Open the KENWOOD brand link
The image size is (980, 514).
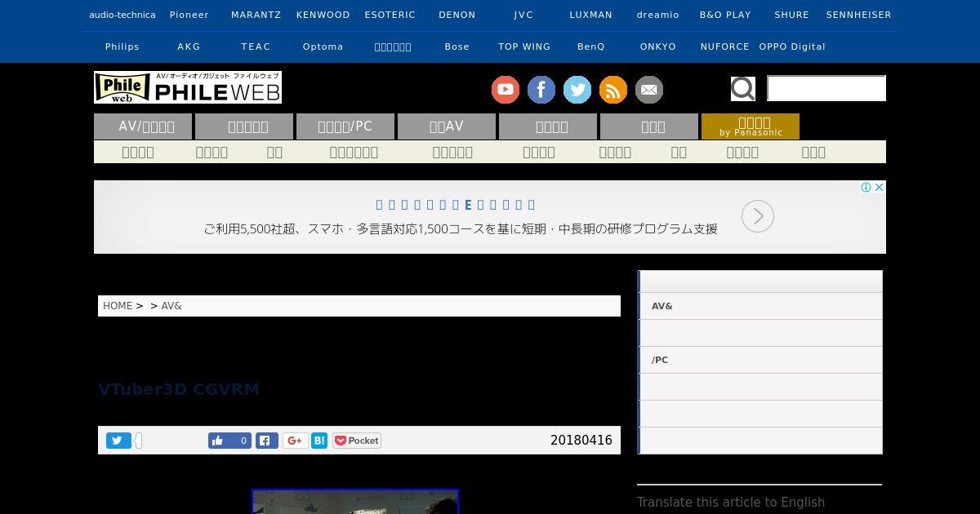[x=323, y=15]
